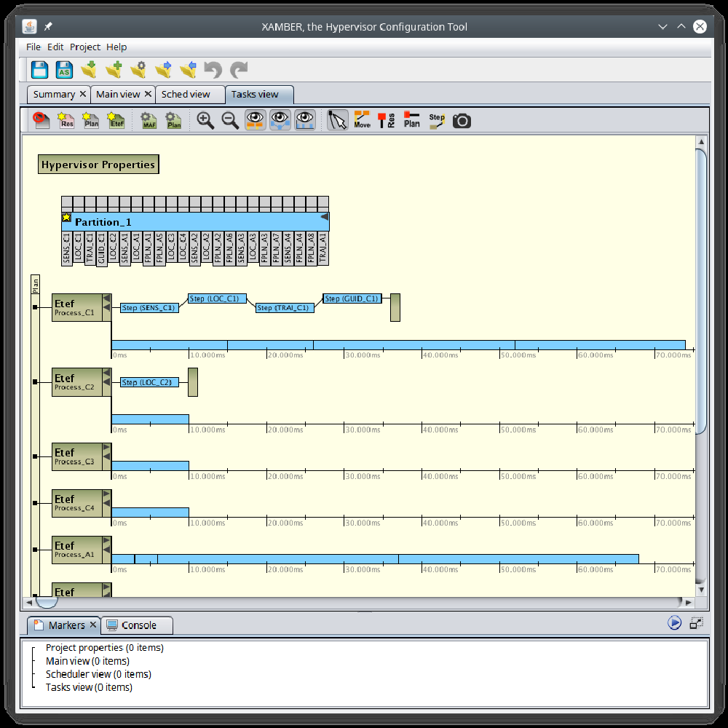Screen dimensions: 728x728
Task: Select the Etef Process_C1 box
Action: (x=77, y=307)
